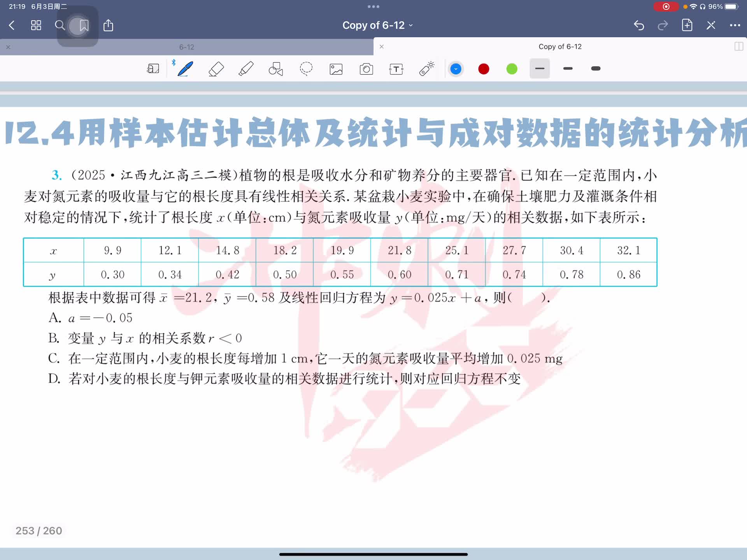Select the lasso selection tool
The width and height of the screenshot is (747, 560).
click(x=306, y=69)
